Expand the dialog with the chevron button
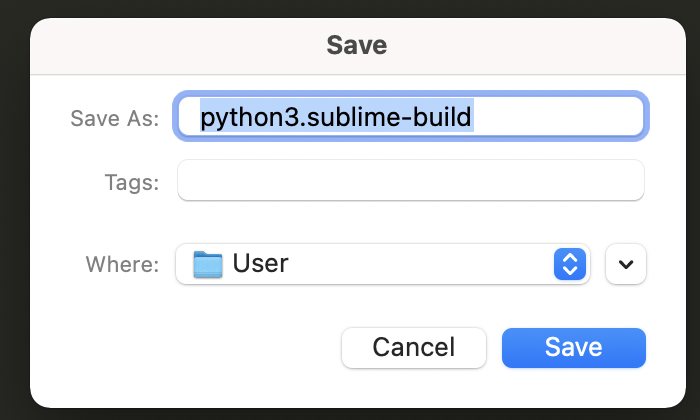This screenshot has width=700, height=420. pyautogui.click(x=626, y=265)
